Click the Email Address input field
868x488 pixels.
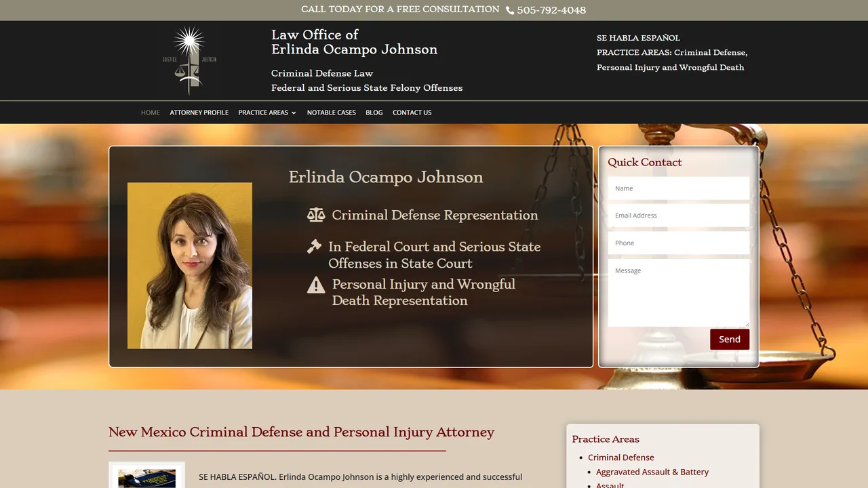point(679,216)
